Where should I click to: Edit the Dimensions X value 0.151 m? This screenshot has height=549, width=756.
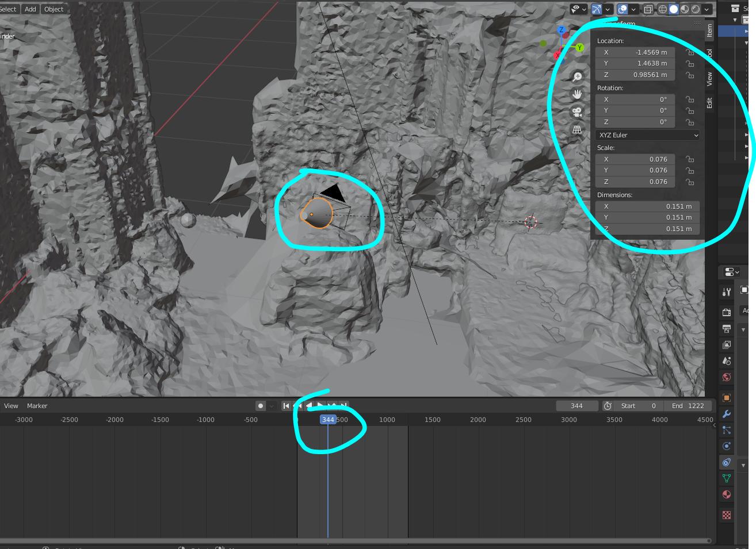click(x=648, y=206)
